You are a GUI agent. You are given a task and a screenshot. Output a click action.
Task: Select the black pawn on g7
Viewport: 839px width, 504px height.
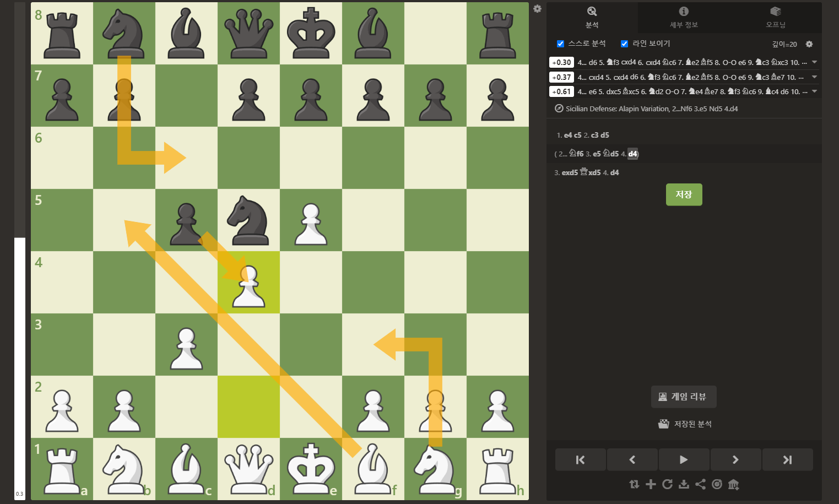435,95
